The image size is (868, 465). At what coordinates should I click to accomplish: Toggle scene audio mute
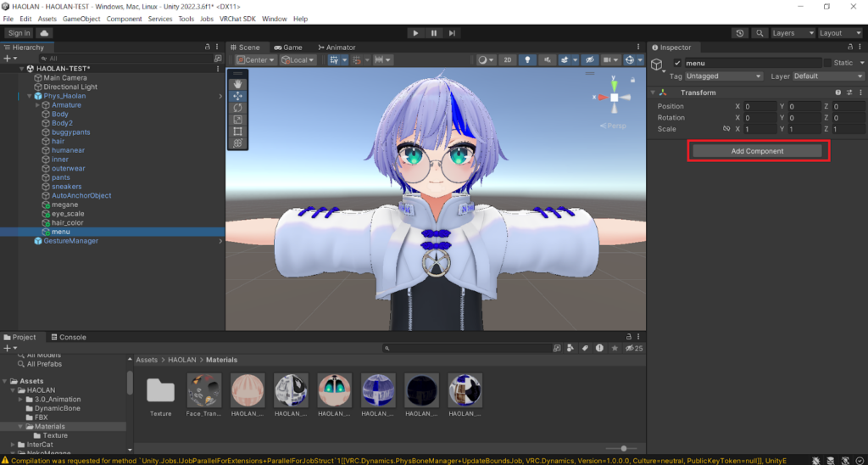click(547, 60)
